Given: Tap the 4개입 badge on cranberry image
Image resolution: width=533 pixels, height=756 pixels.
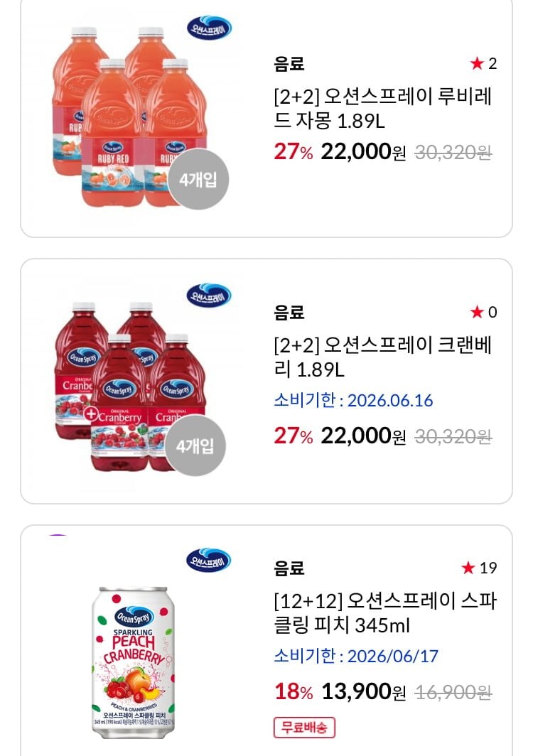Looking at the screenshot, I should (x=195, y=446).
